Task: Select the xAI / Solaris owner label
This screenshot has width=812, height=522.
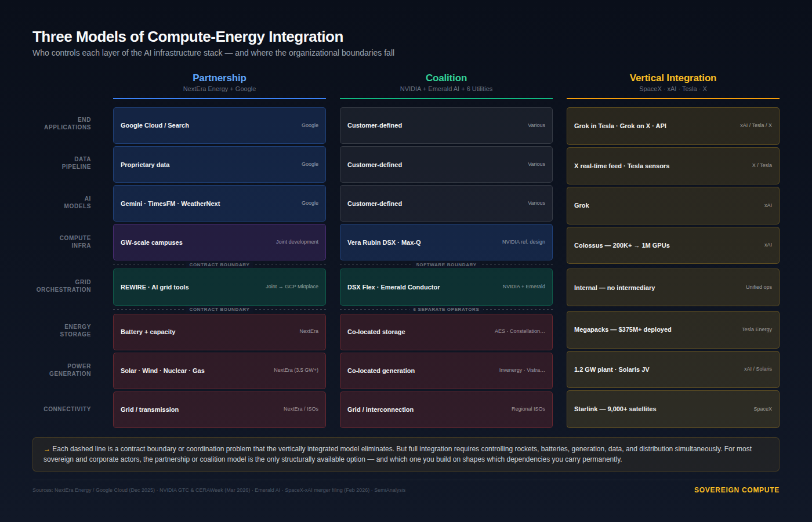Action: (758, 369)
